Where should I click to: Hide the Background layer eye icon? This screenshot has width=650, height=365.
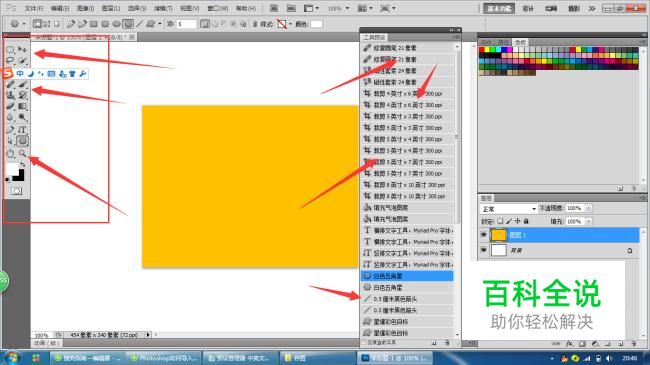coord(483,250)
